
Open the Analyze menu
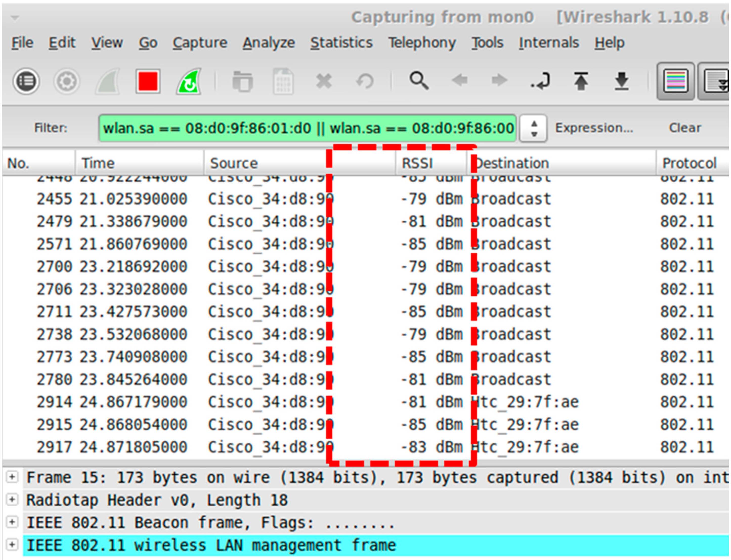(268, 43)
